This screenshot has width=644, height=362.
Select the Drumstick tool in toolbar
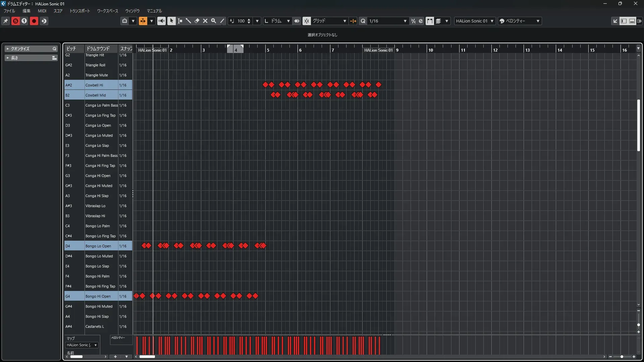pyautogui.click(x=189, y=21)
